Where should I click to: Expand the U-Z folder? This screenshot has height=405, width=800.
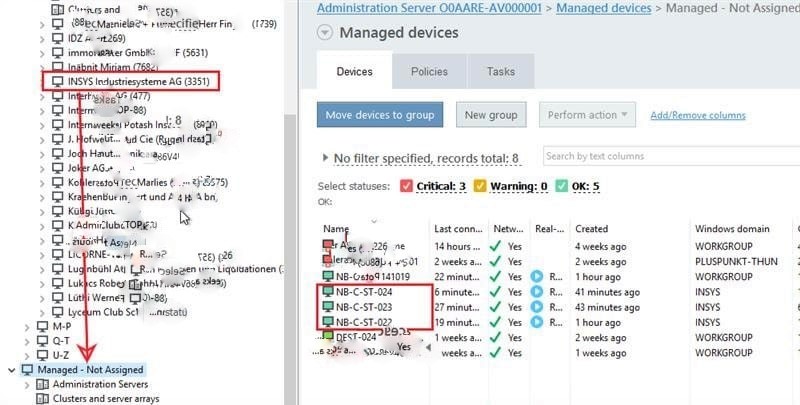coord(27,356)
